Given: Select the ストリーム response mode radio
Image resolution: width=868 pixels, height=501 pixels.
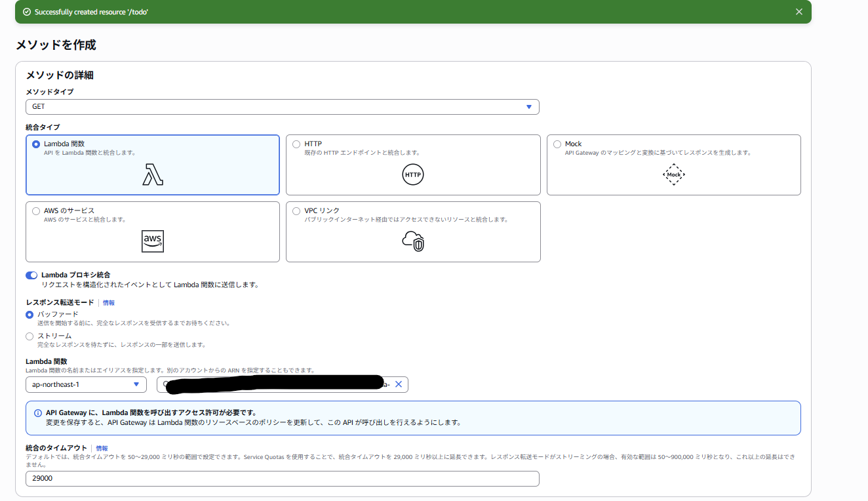Looking at the screenshot, I should (30, 336).
